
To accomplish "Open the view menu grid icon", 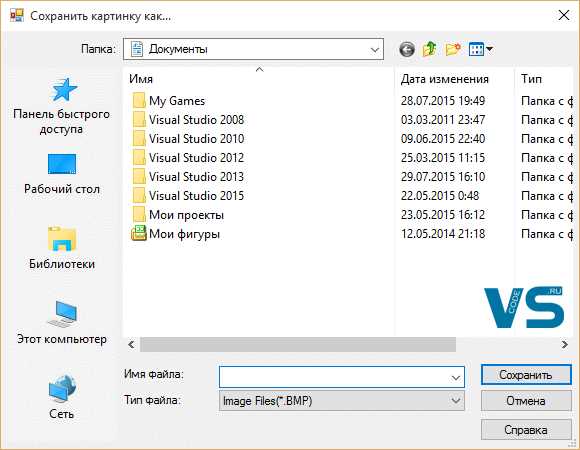I will click(x=480, y=49).
